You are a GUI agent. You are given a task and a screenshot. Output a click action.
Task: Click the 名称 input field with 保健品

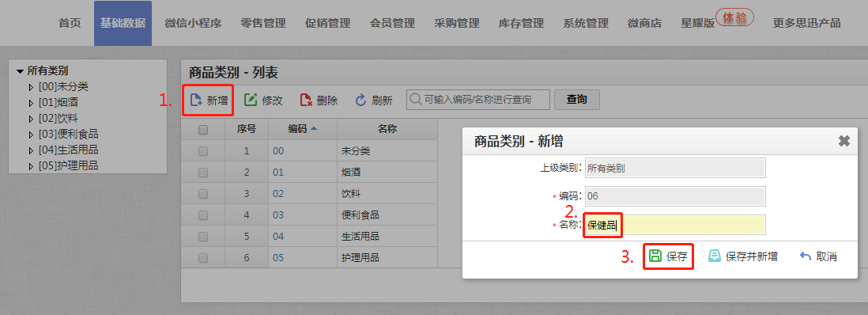[675, 225]
